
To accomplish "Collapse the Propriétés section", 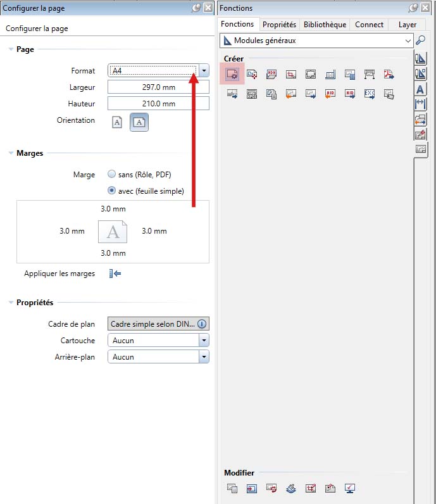I will (11, 302).
